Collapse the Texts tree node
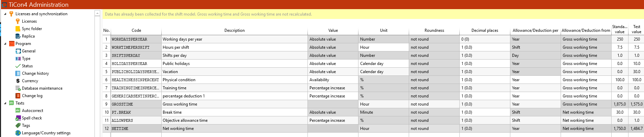This screenshot has height=137, width=644. click(x=5, y=103)
